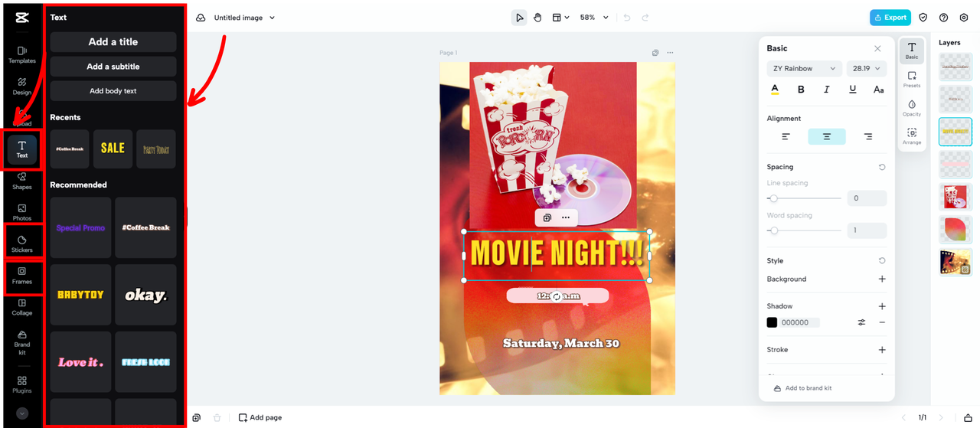Click the redo arrow
980x428 pixels.
pos(645,18)
